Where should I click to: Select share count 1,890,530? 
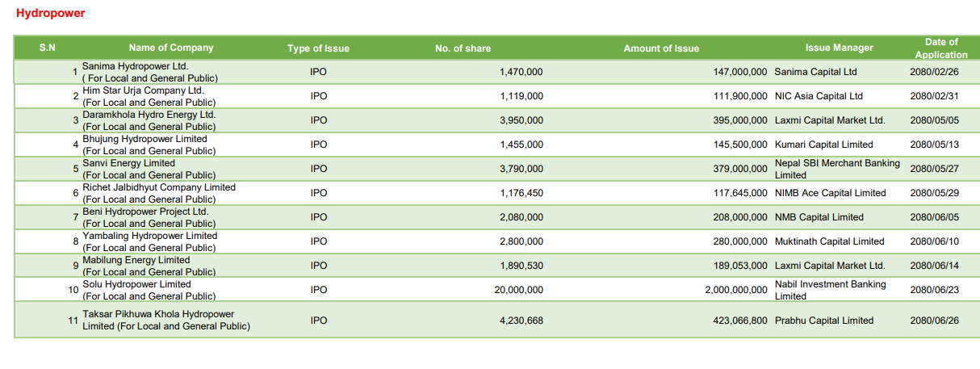[521, 266]
